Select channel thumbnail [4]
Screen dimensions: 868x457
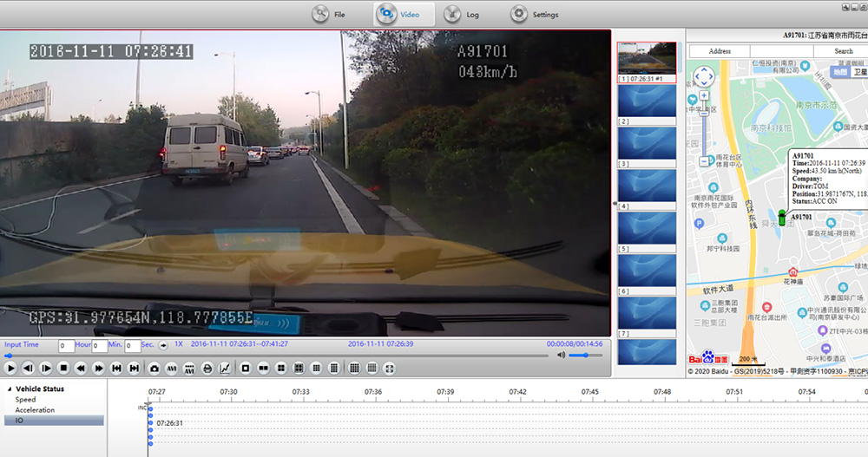click(x=647, y=190)
